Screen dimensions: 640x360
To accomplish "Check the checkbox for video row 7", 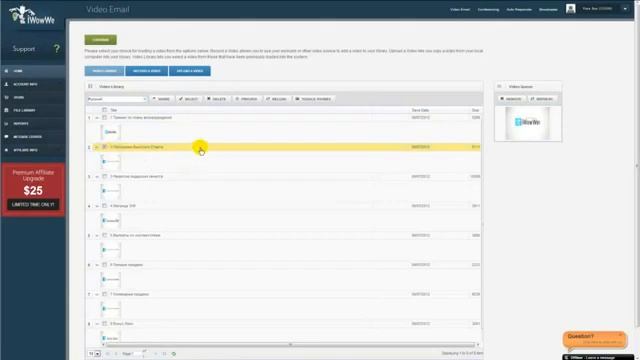I will tap(104, 294).
